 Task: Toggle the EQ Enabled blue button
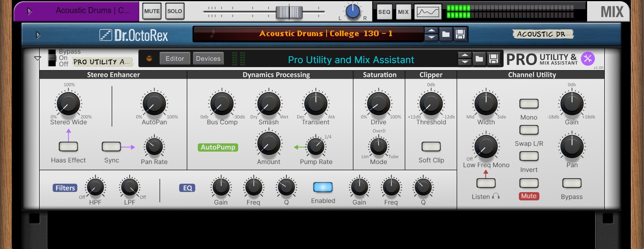[323, 187]
